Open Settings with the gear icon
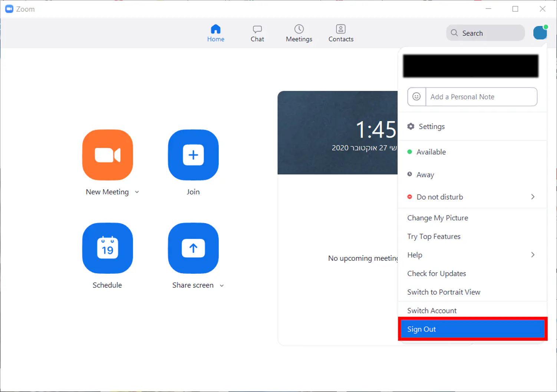 [411, 126]
